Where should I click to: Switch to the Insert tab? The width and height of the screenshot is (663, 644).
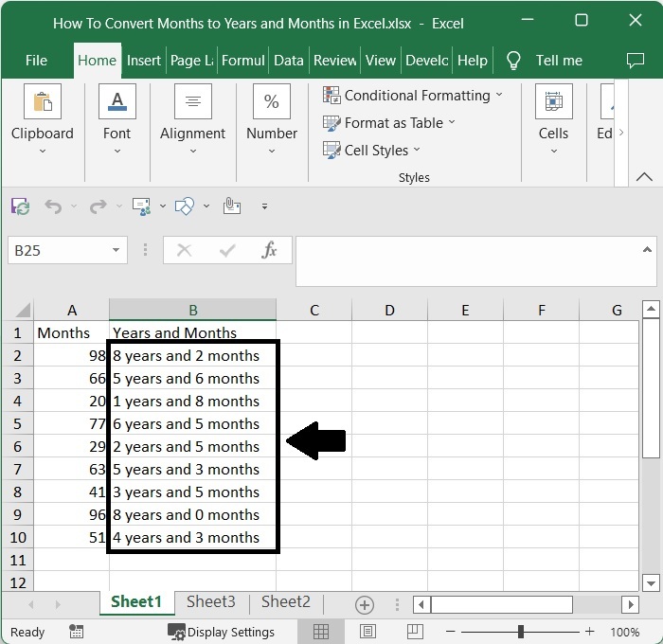click(144, 61)
